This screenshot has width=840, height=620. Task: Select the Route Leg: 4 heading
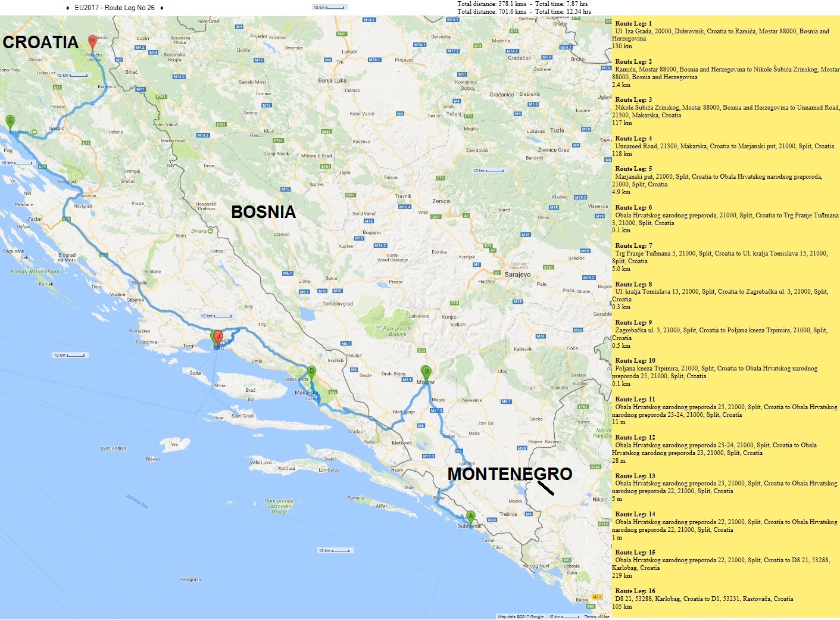tap(633, 138)
